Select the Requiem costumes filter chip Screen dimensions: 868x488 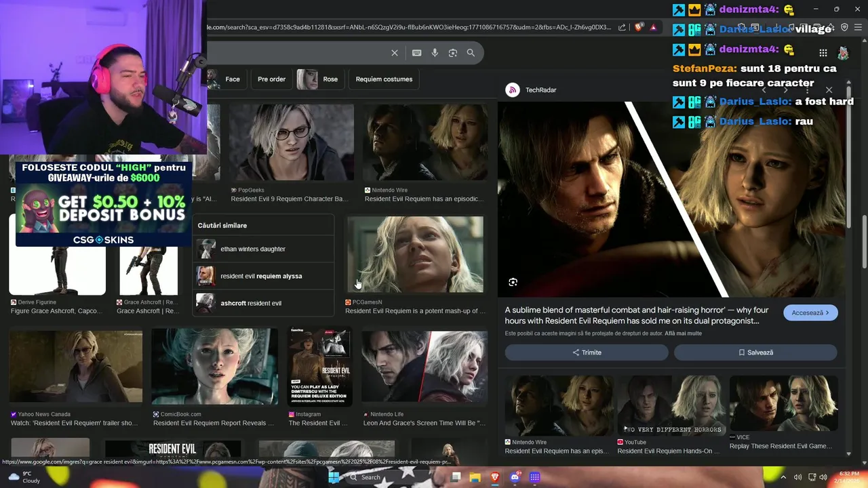coord(384,79)
